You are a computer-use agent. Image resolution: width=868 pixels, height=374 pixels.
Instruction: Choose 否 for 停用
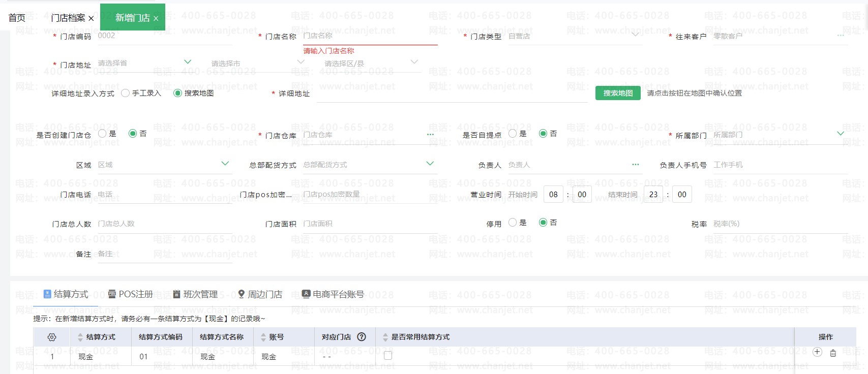point(543,222)
